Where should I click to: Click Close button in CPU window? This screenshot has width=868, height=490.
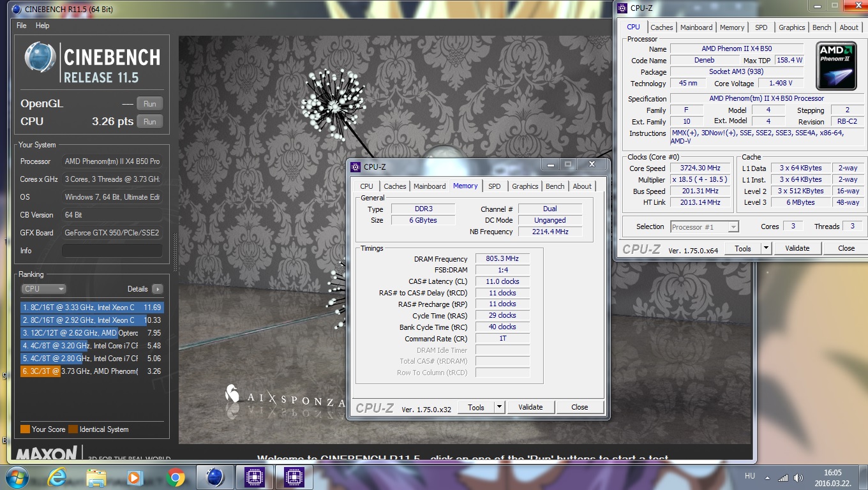click(x=846, y=248)
